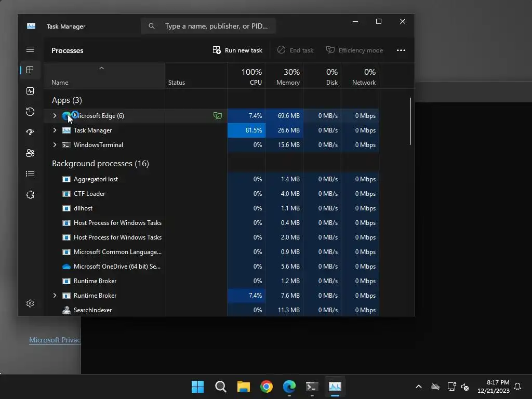The height and width of the screenshot is (399, 532).
Task: Open the App history sidebar page
Action: (x=30, y=112)
